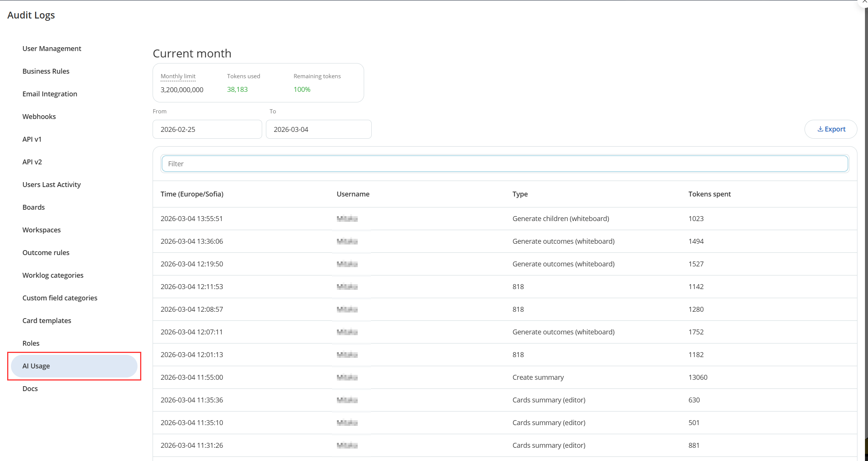Select Outcome rules menu item
This screenshot has width=868, height=461.
(46, 252)
